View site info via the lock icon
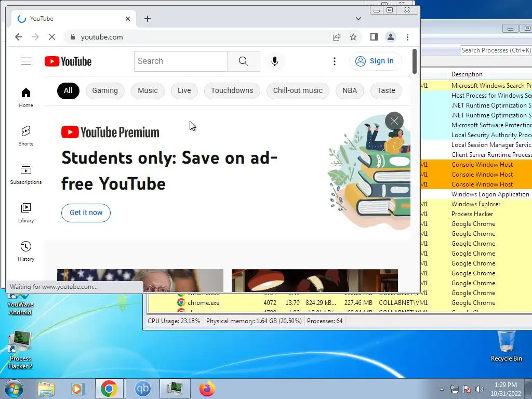This screenshot has width=532, height=399. click(x=72, y=37)
